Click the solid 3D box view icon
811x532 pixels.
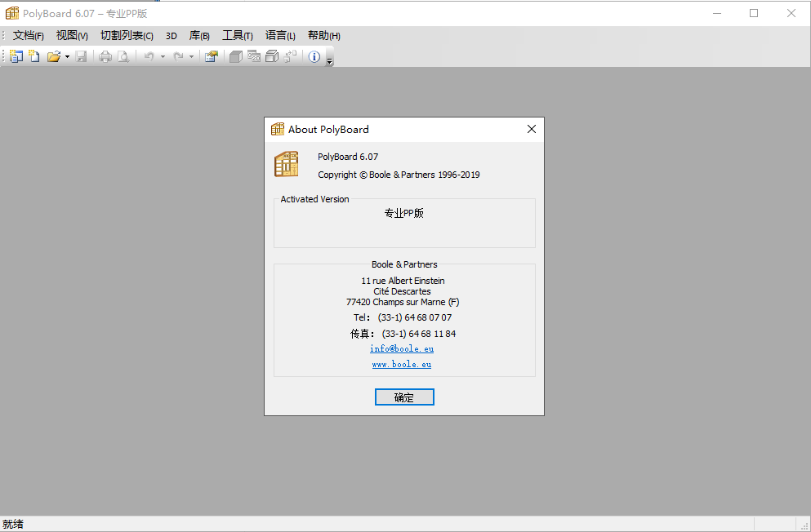(236, 56)
